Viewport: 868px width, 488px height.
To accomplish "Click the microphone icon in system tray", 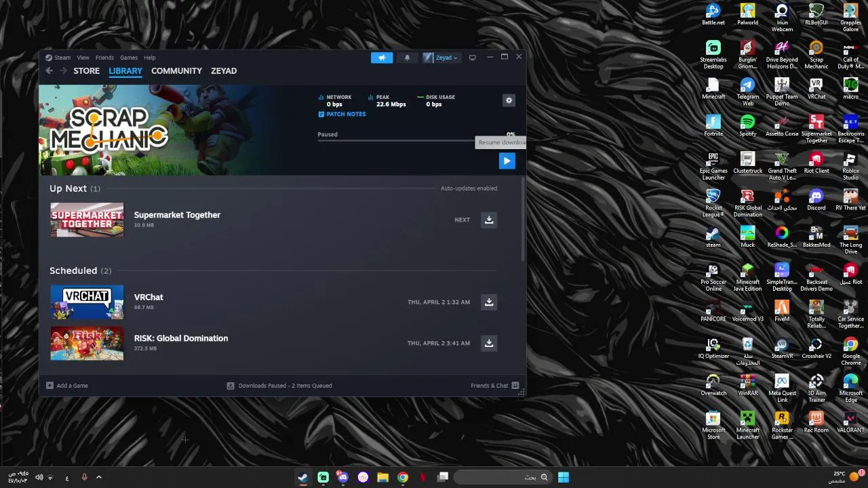I will pos(84,477).
